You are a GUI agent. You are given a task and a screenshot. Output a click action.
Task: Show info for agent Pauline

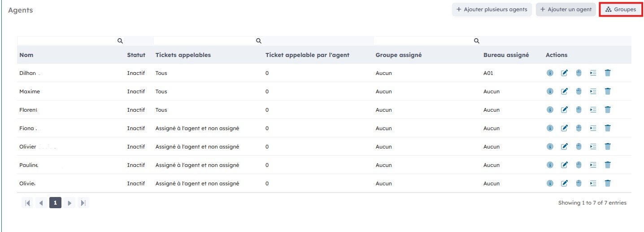click(550, 165)
